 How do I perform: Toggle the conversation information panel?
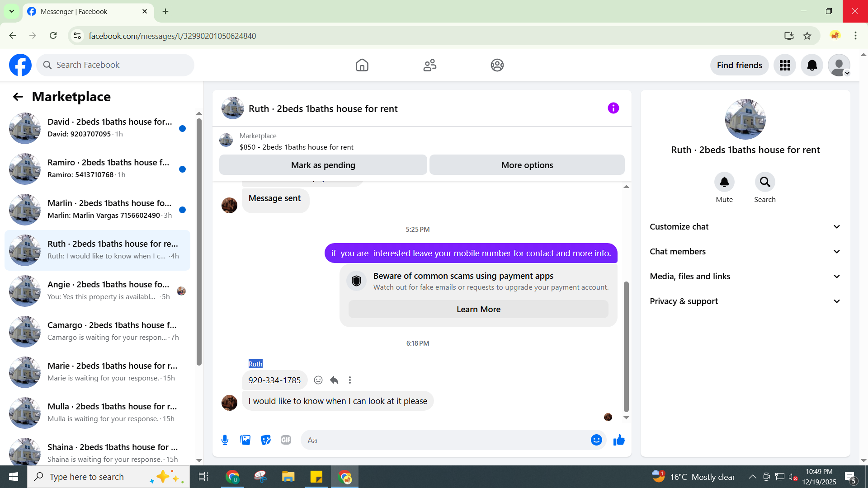613,108
